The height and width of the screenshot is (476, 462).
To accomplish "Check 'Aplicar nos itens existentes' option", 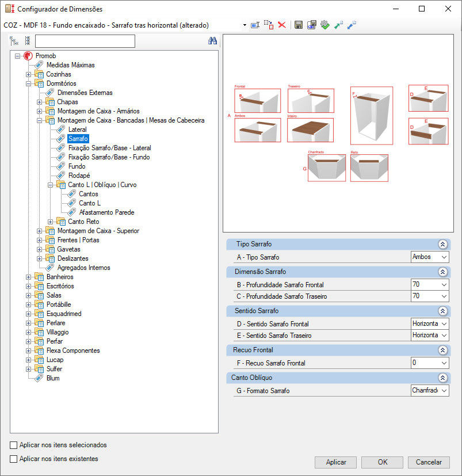I will (x=14, y=459).
